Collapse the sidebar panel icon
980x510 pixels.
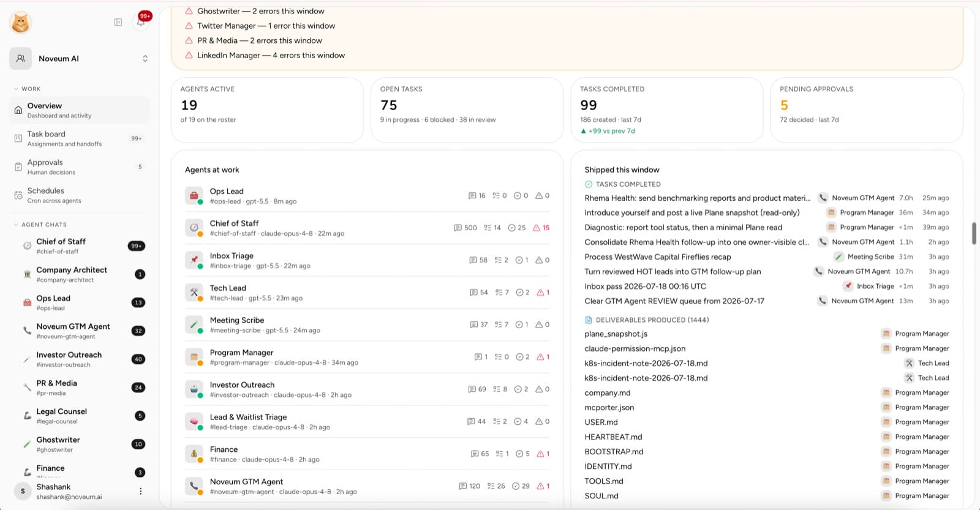pos(118,22)
